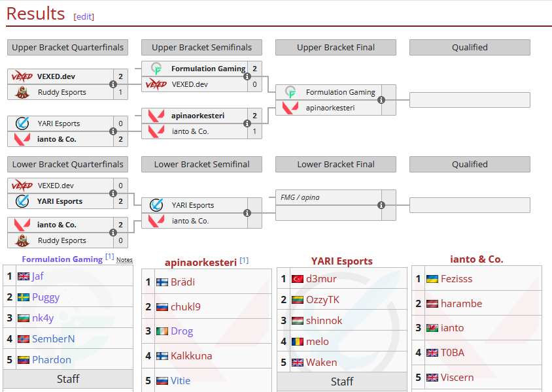Open player page for Waken
The width and height of the screenshot is (552, 392).
[321, 363]
